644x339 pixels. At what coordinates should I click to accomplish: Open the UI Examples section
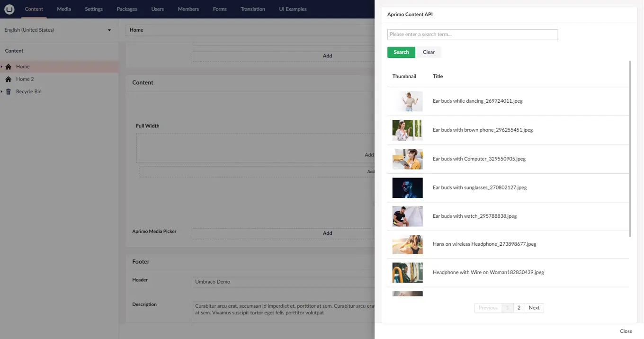(292, 9)
